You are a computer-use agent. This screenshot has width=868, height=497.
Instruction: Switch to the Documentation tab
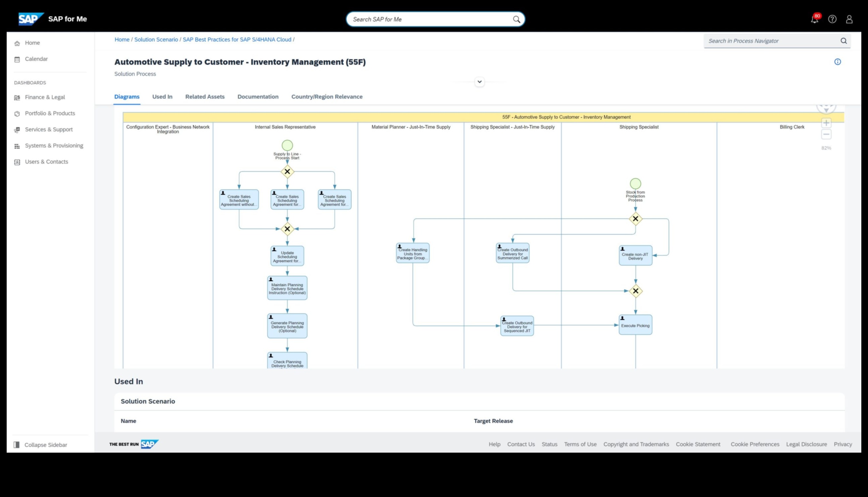click(x=258, y=97)
